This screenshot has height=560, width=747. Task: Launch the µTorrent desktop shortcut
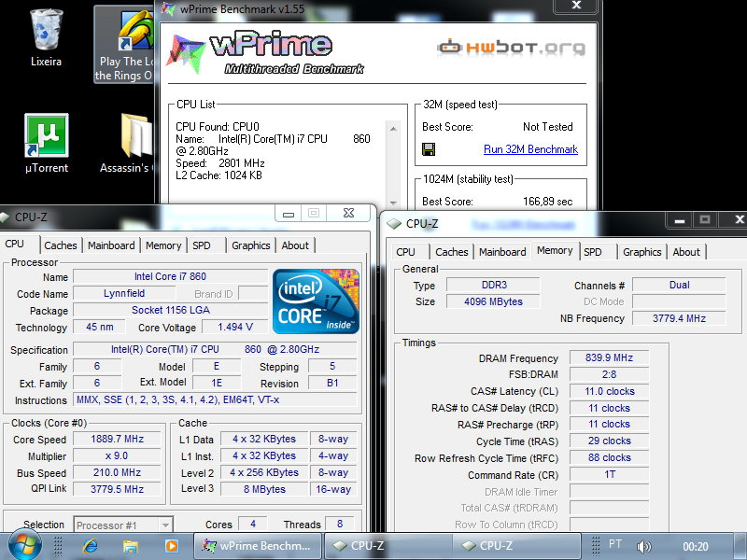click(x=46, y=143)
